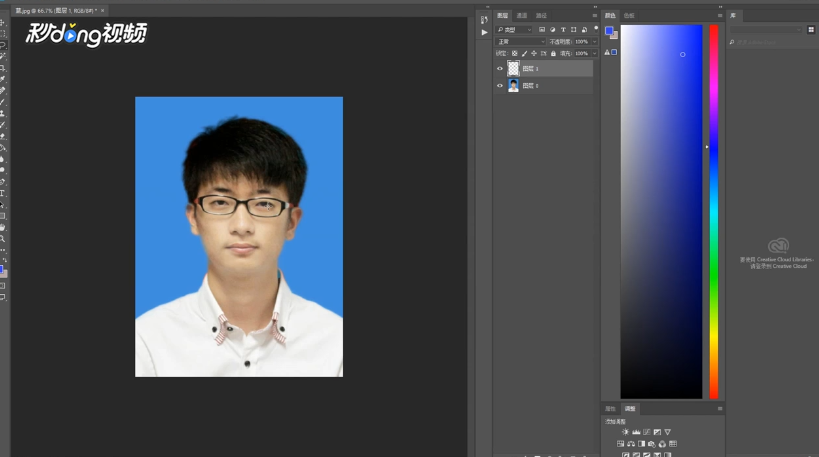The width and height of the screenshot is (819, 457).
Task: Select the layer 1 transparent thumbnail
Action: coord(513,68)
